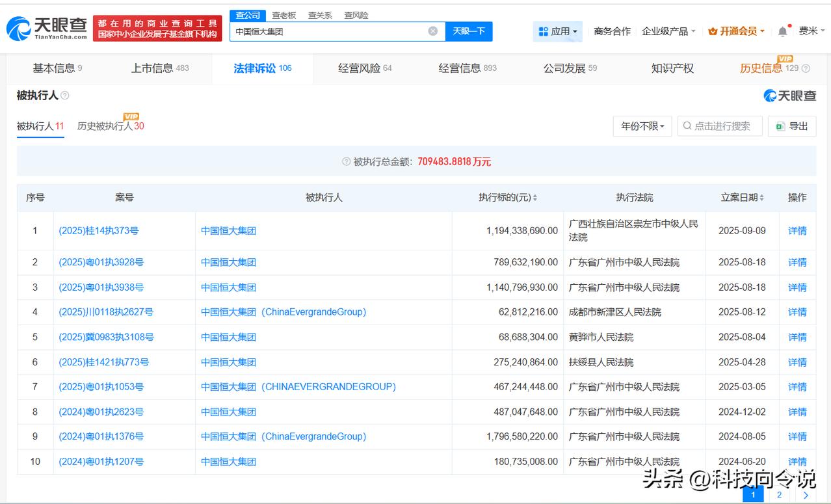Click the red promo banner 都在用的商业查询工具
Viewport: 831px width, 504px height.
point(157,29)
